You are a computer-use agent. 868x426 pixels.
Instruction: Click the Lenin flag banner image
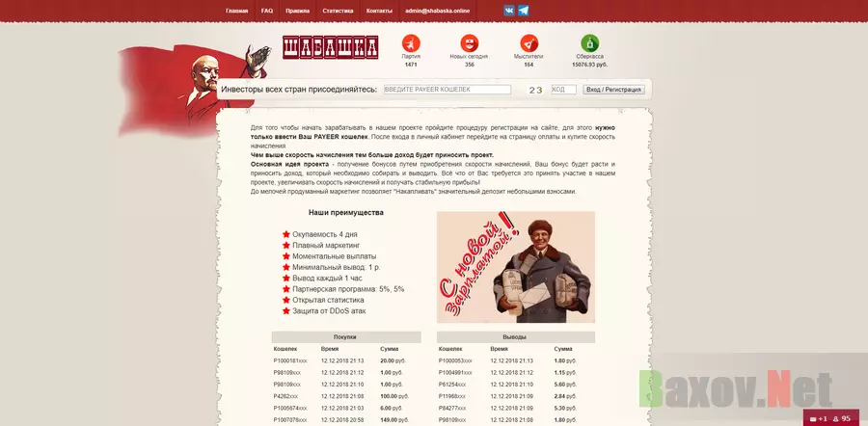point(194,90)
